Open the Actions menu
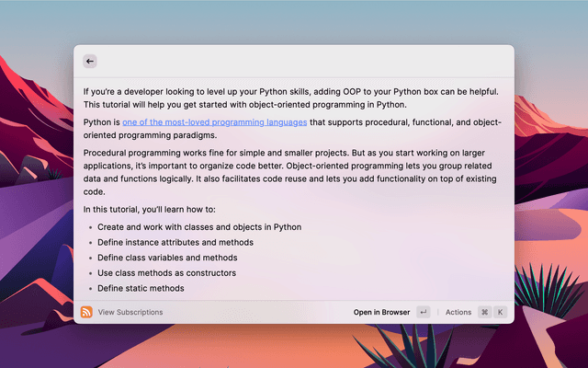588x368 pixels. pos(458,312)
